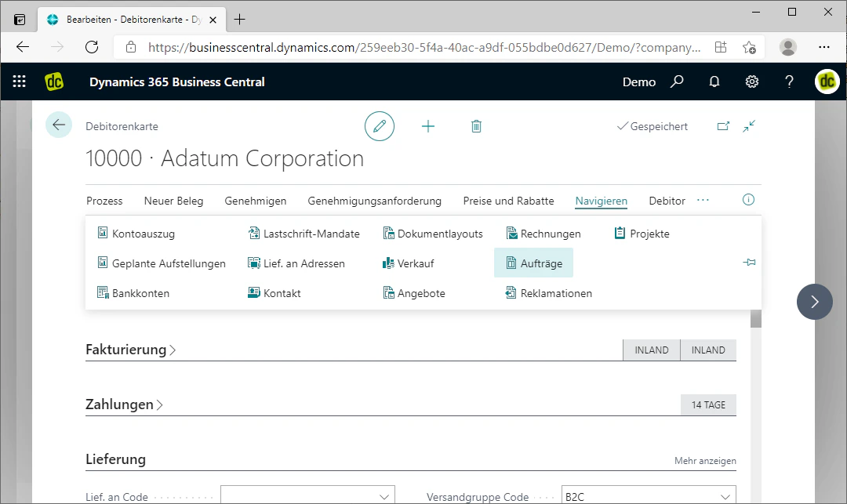Open the dc user account avatar
The height and width of the screenshot is (504, 847).
tap(827, 82)
